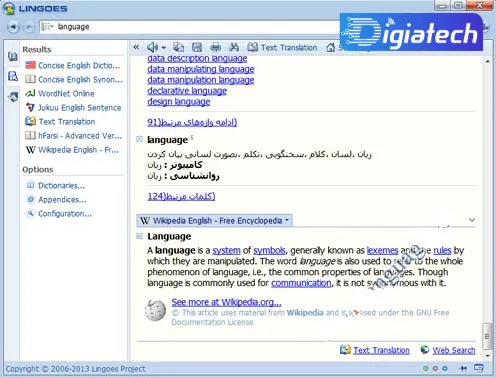The width and height of the screenshot is (496, 378).
Task: Select hFarsi - Advanced Version result
Action: coord(73,135)
